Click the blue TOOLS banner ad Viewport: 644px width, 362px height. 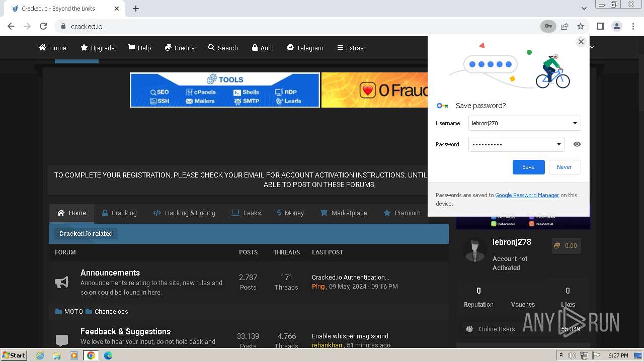(225, 90)
